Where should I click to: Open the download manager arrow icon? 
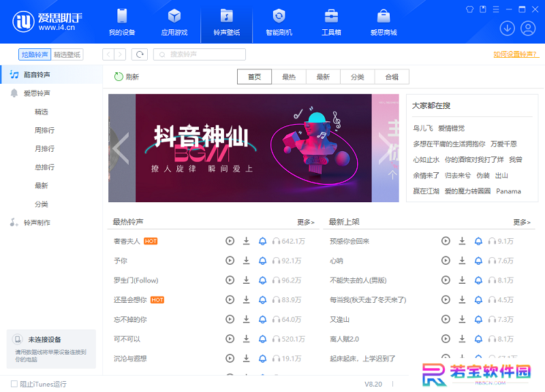tap(507, 29)
